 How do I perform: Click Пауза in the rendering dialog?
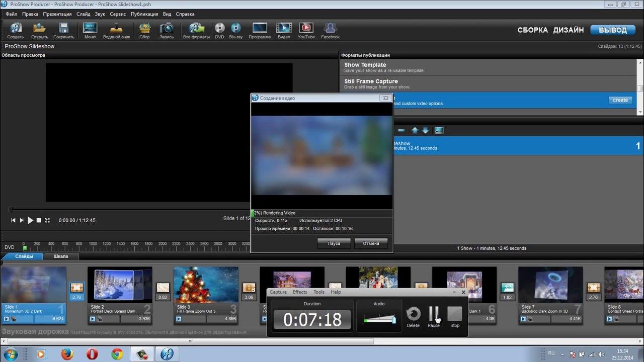334,243
